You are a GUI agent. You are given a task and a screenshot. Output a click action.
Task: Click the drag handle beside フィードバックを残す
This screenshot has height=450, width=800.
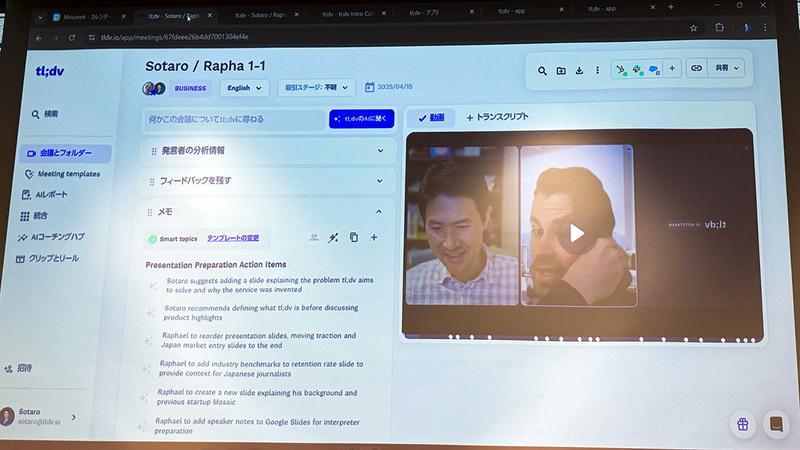point(152,182)
